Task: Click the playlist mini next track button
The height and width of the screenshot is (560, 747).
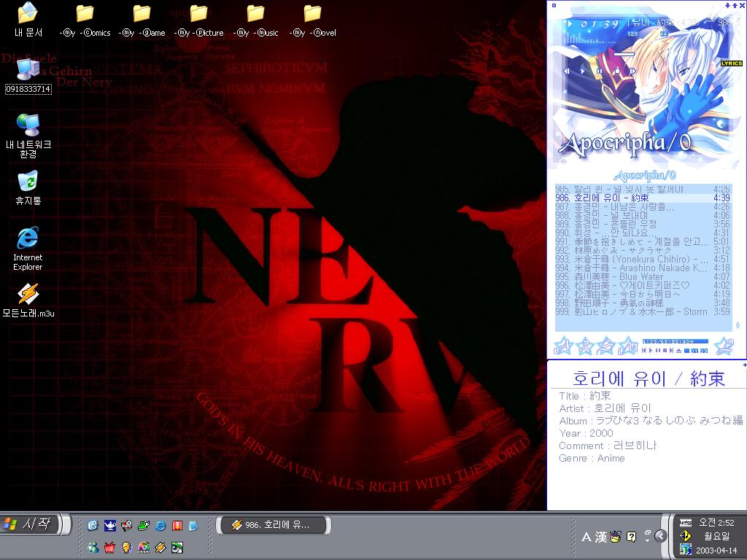Action: (671, 351)
